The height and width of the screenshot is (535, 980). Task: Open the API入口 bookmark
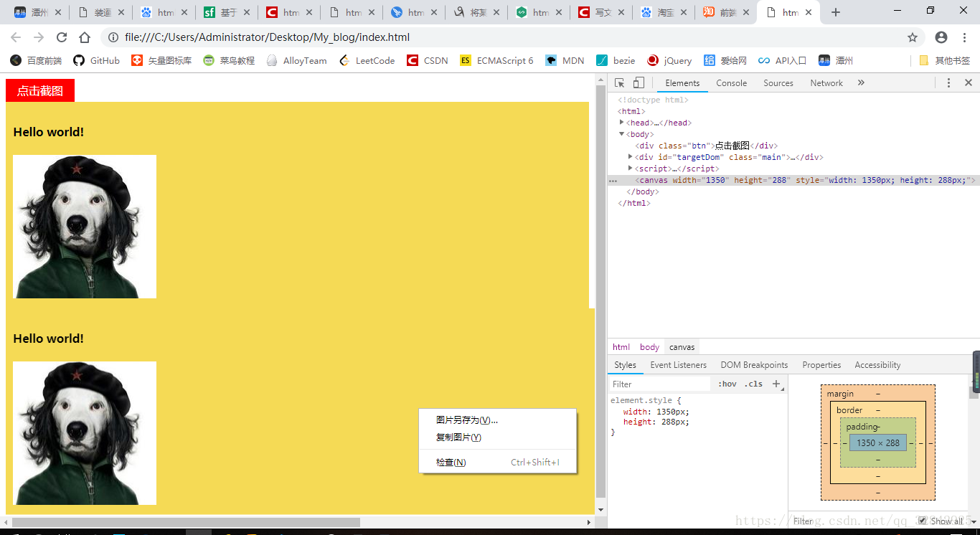[x=783, y=61]
